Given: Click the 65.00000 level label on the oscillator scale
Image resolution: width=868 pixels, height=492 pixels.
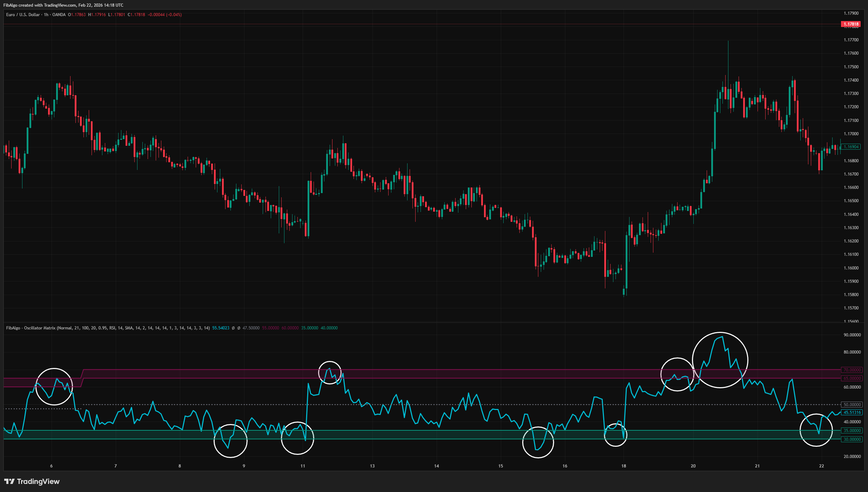Looking at the screenshot, I should tap(852, 378).
